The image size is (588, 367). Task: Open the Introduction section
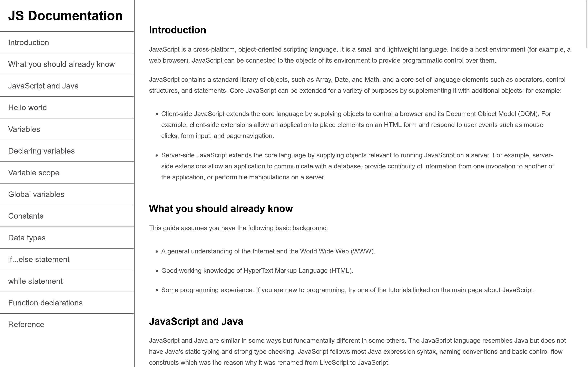tap(29, 42)
